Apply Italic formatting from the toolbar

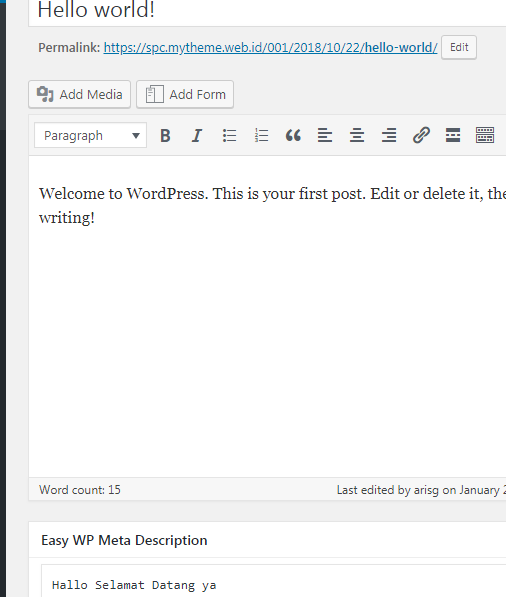point(197,135)
